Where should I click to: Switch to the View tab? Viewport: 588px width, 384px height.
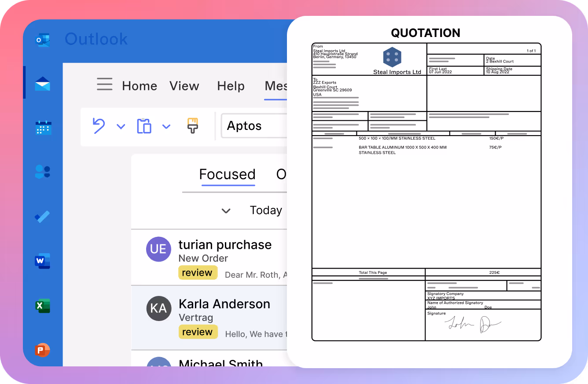pos(184,86)
